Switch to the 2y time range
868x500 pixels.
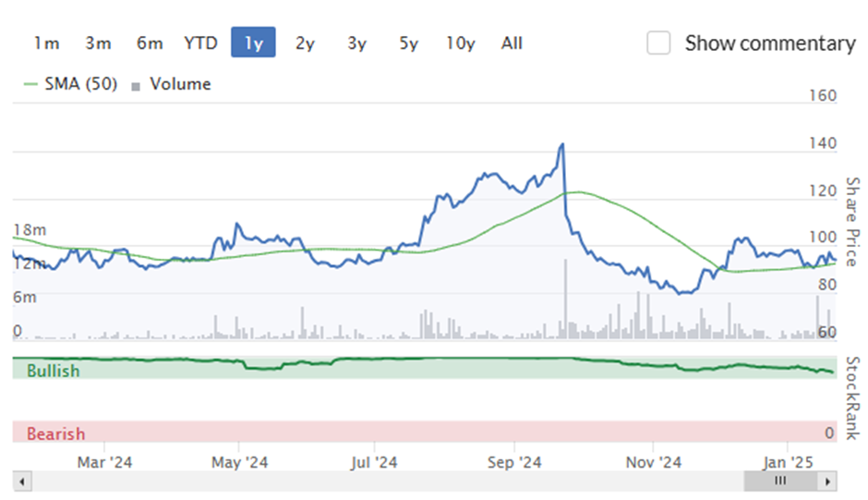coord(305,43)
